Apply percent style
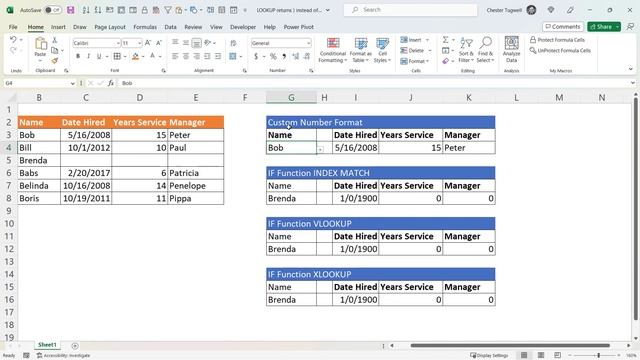The height and width of the screenshot is (360, 640). tap(273, 56)
